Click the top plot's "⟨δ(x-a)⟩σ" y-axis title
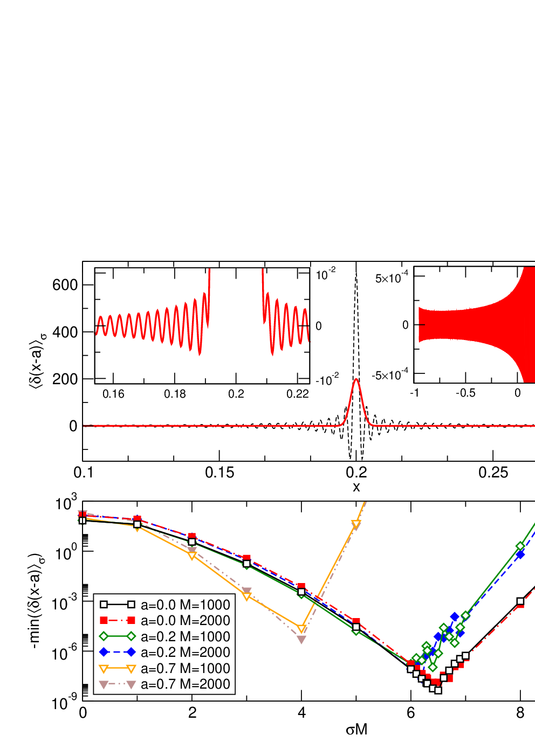Screen dimensions: 535x756 click(x=36, y=361)
